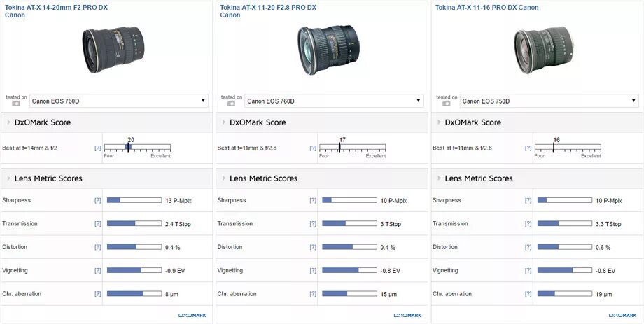
Task: Click the Tokina 14-20mm lens thumbnail
Action: (x=113, y=49)
